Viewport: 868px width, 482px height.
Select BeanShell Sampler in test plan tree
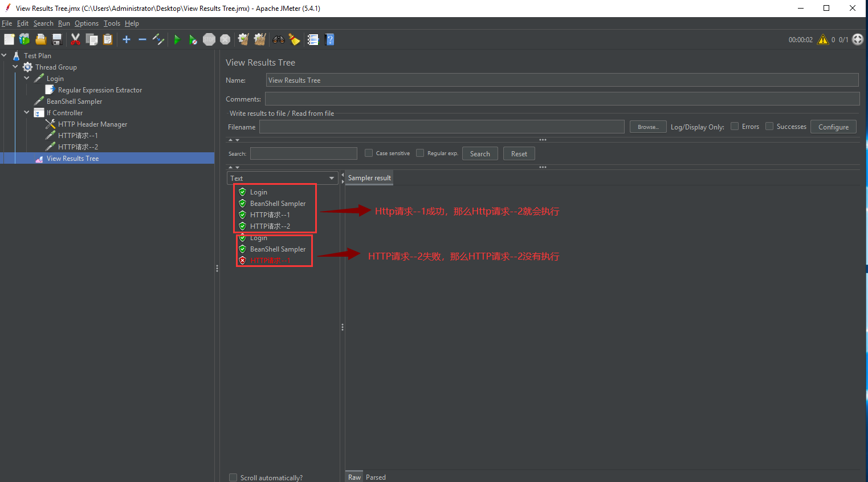(x=74, y=102)
